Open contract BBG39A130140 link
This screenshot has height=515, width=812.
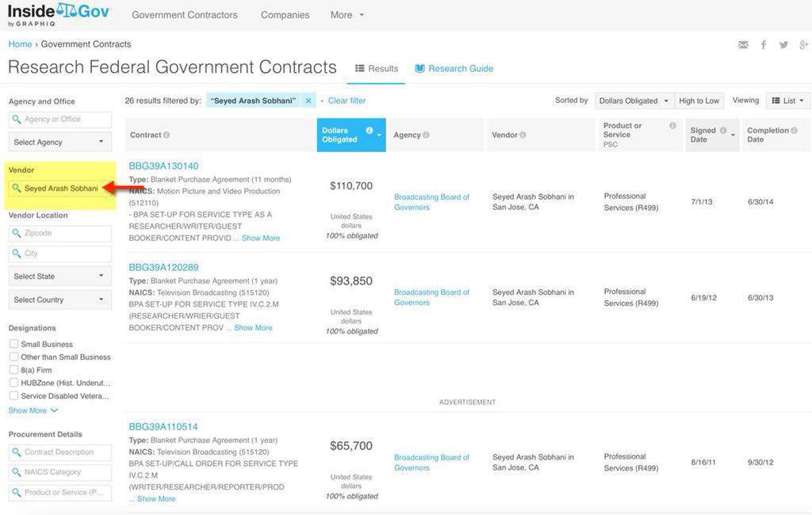pyautogui.click(x=164, y=166)
